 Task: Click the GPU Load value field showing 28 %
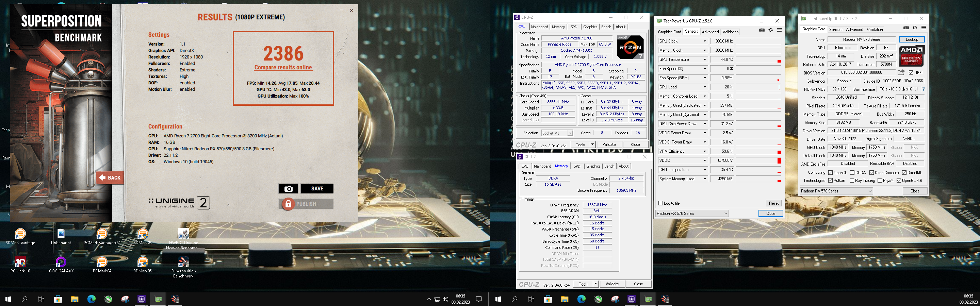[722, 87]
